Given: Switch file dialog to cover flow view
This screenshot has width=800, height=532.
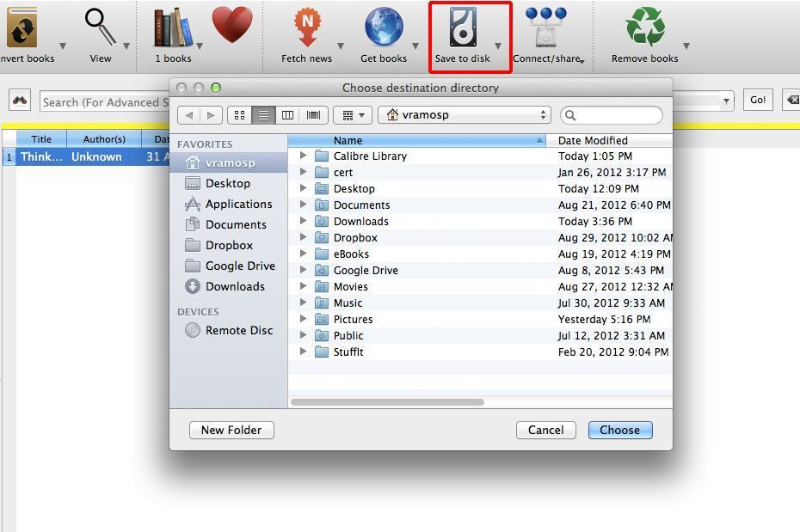Looking at the screenshot, I should pyautogui.click(x=313, y=115).
